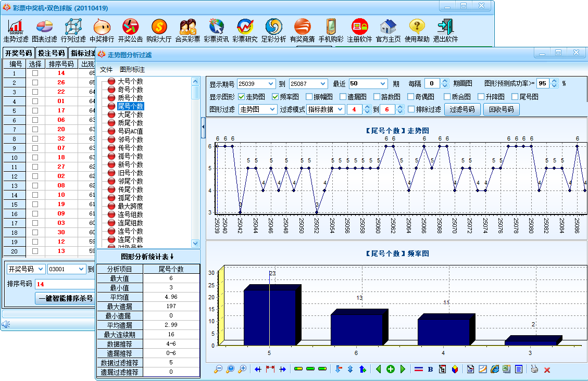Uncheck the 走势图 checkbox
The width and height of the screenshot is (588, 381).
coord(242,97)
